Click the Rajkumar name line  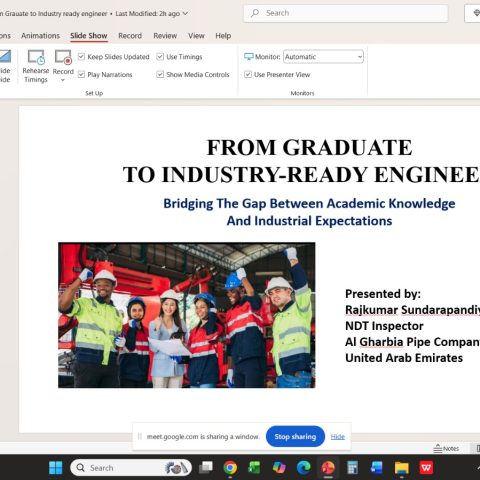tap(412, 310)
